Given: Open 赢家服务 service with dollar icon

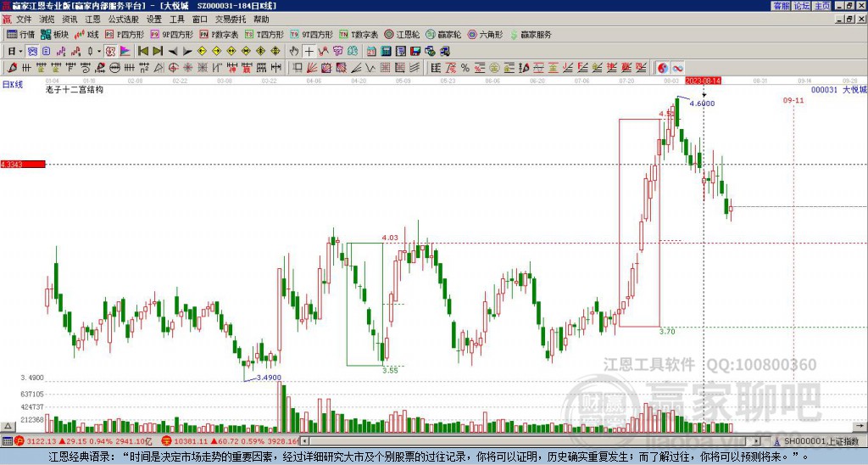Looking at the screenshot, I should (x=531, y=34).
